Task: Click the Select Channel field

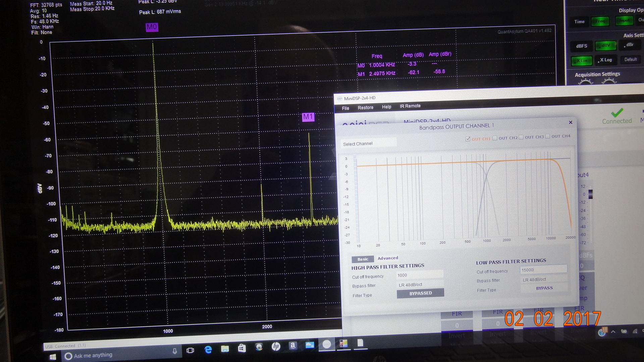Action: click(x=368, y=143)
